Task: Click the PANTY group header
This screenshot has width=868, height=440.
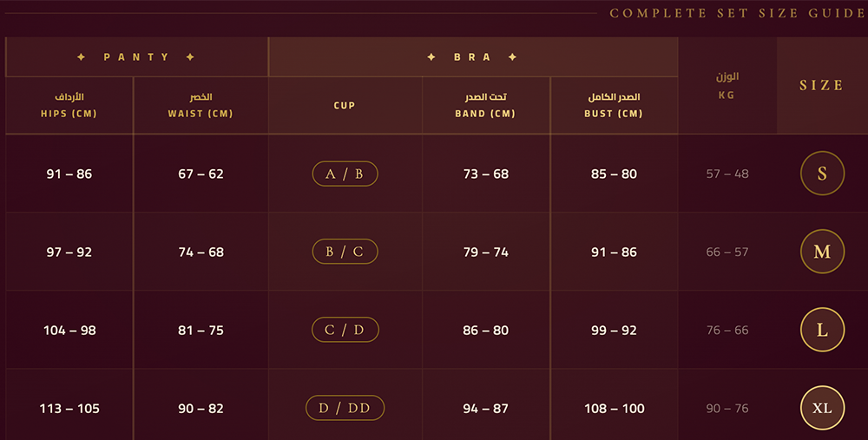Action: (136, 57)
